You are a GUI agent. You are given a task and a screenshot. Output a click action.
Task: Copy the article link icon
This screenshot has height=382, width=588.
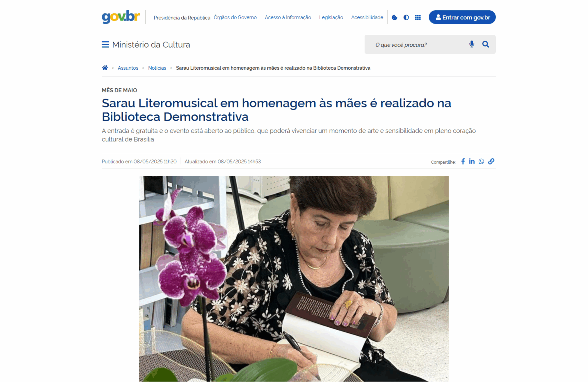pos(491,161)
